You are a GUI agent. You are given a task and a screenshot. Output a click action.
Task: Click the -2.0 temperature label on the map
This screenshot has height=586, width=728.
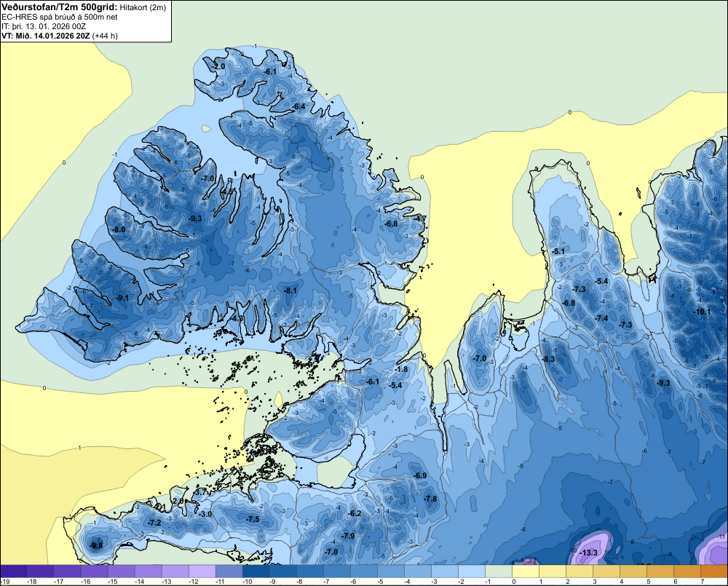pyautogui.click(x=218, y=66)
